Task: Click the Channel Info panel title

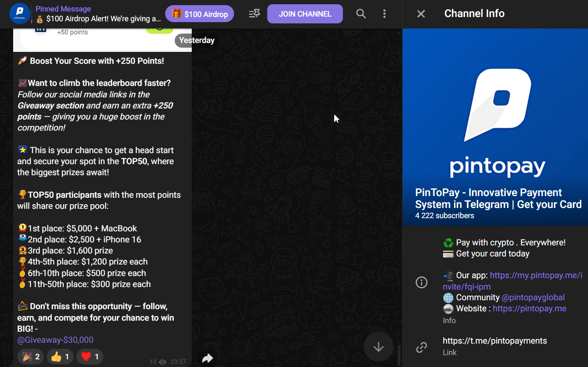Action: click(x=474, y=14)
